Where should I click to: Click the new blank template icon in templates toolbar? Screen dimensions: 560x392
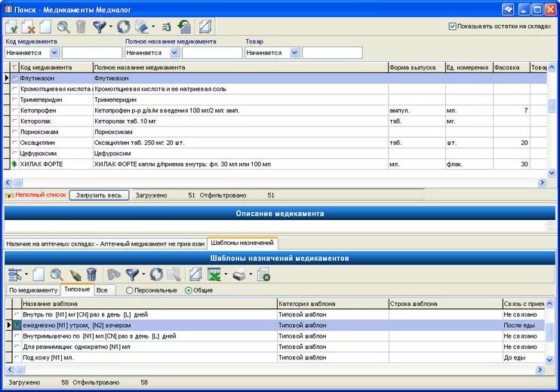pyautogui.click(x=38, y=274)
